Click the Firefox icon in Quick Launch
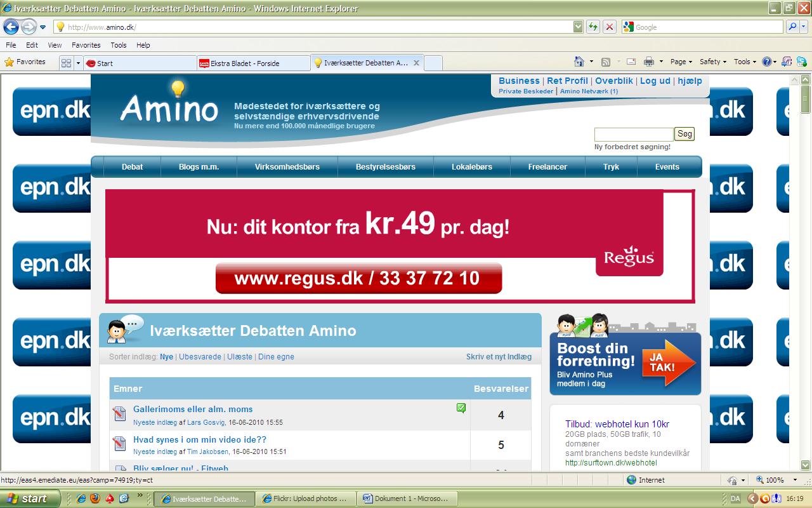812x508 pixels. pyautogui.click(x=95, y=498)
